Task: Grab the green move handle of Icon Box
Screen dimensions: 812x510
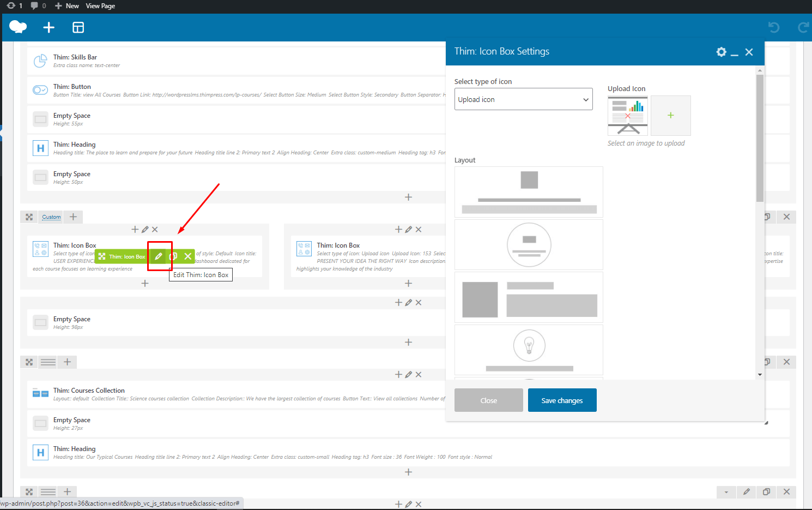Action: (x=102, y=256)
